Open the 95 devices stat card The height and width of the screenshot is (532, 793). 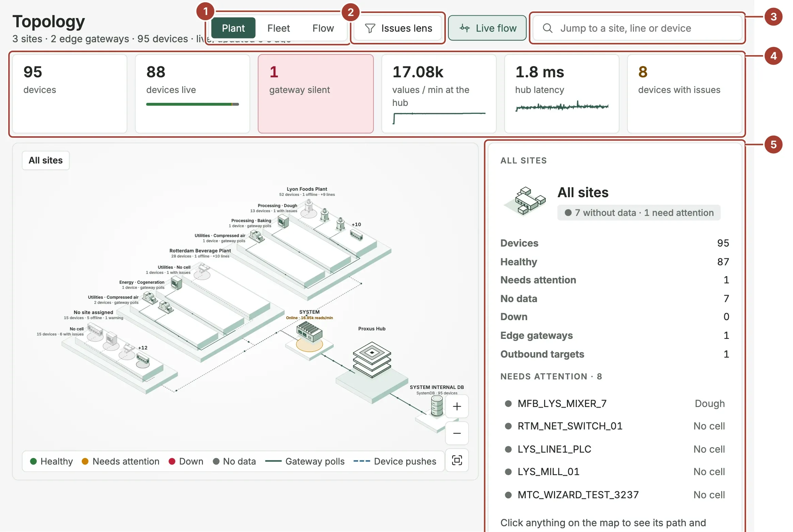coord(70,94)
